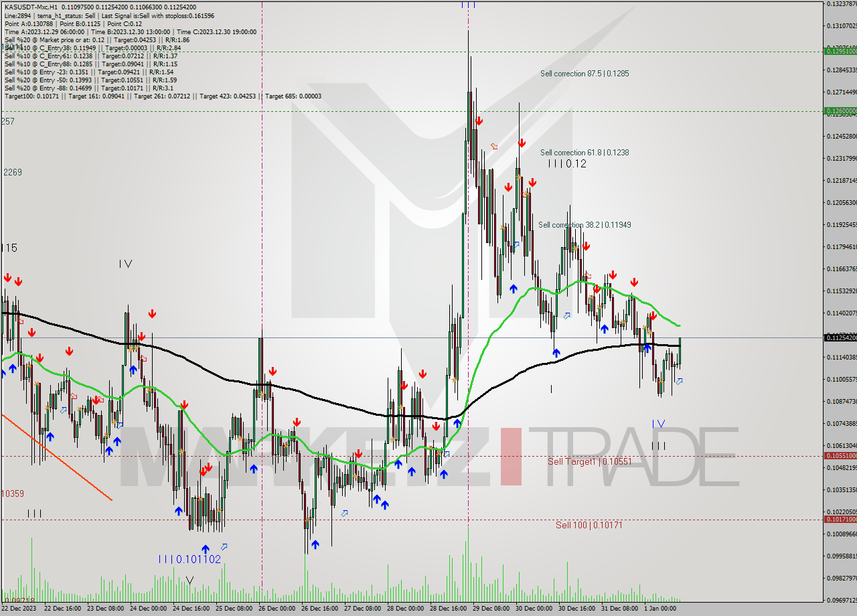857x616 pixels.
Task: Click the blue 'I V' wave label
Action: 659,424
